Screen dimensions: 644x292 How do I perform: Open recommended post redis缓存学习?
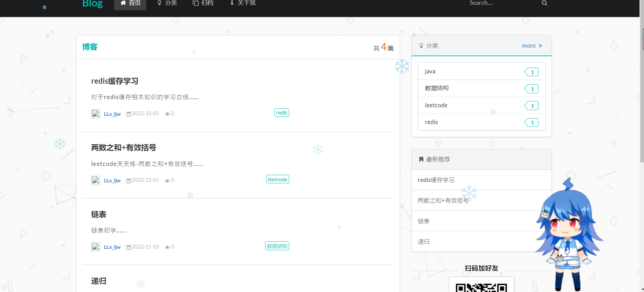click(436, 180)
